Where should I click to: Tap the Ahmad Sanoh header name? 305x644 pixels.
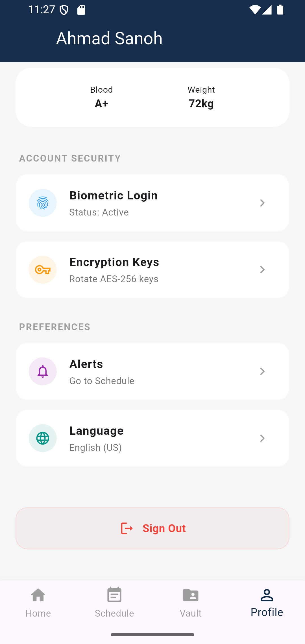[x=109, y=38]
